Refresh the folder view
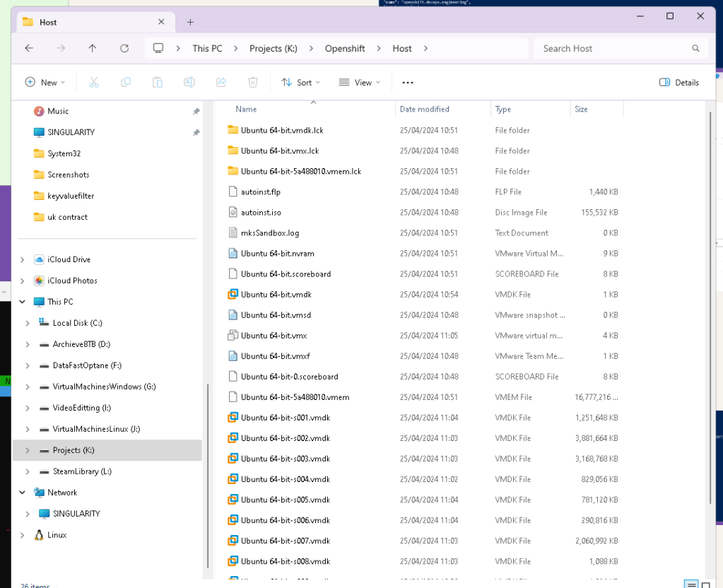Image resolution: width=723 pixels, height=588 pixels. [x=124, y=49]
